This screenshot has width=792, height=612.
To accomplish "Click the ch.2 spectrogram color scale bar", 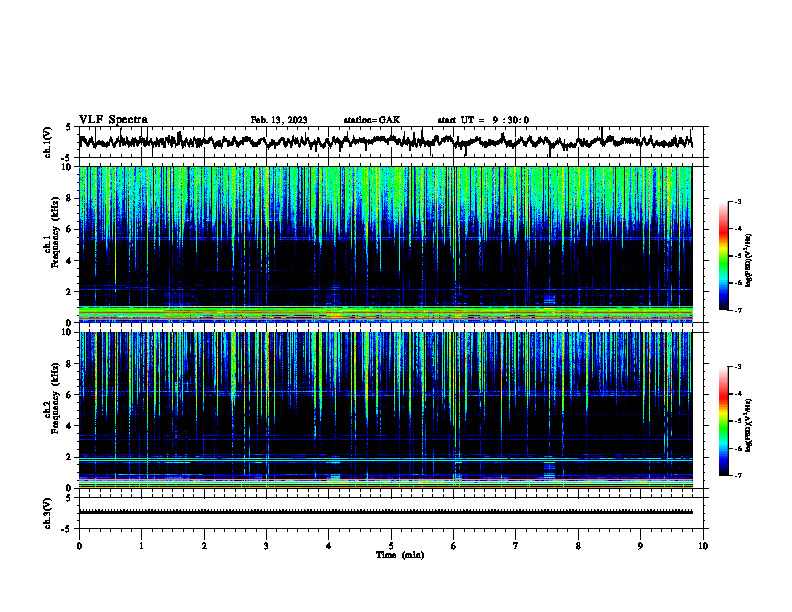I will pyautogui.click(x=724, y=421).
